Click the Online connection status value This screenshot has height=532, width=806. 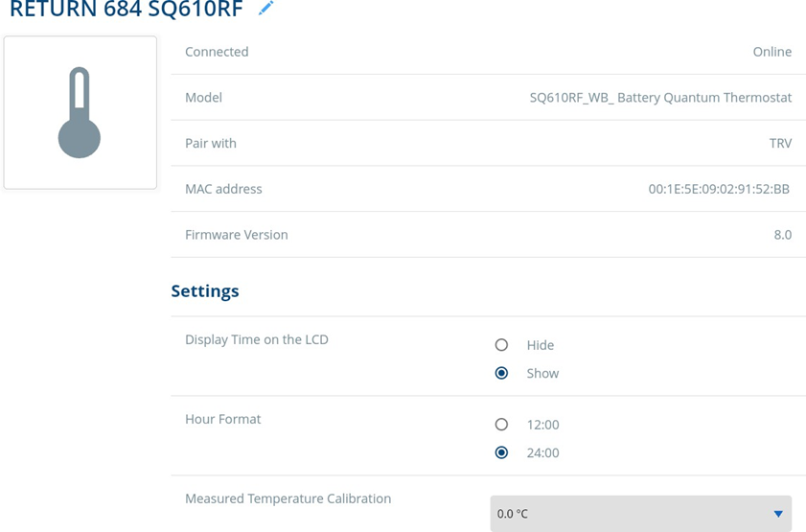coord(771,52)
